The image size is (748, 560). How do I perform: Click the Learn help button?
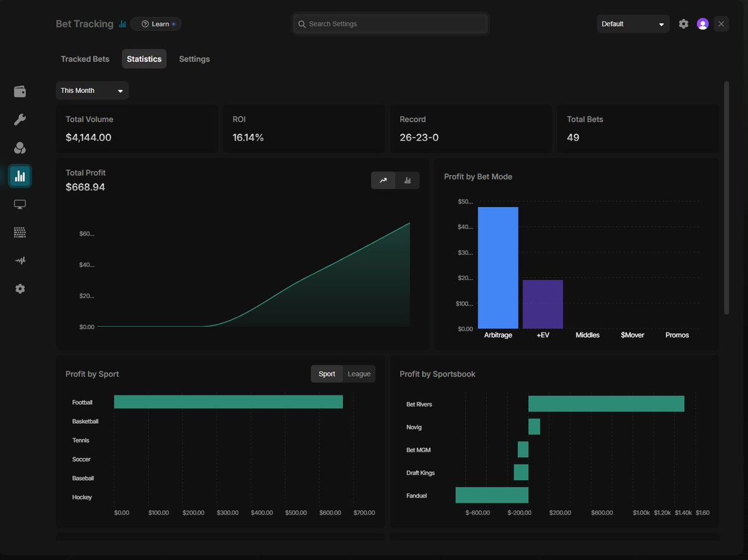(156, 24)
